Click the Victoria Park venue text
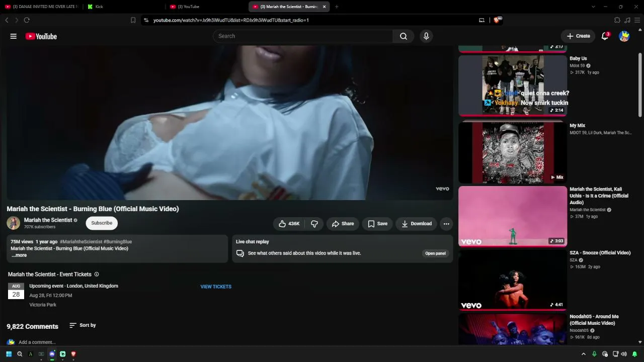 click(43, 305)
